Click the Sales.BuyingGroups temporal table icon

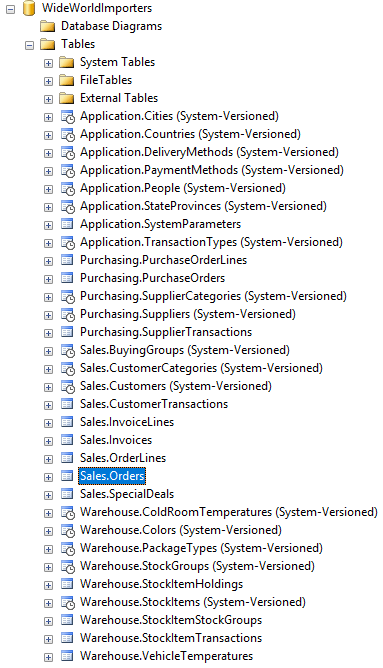click(x=68, y=351)
